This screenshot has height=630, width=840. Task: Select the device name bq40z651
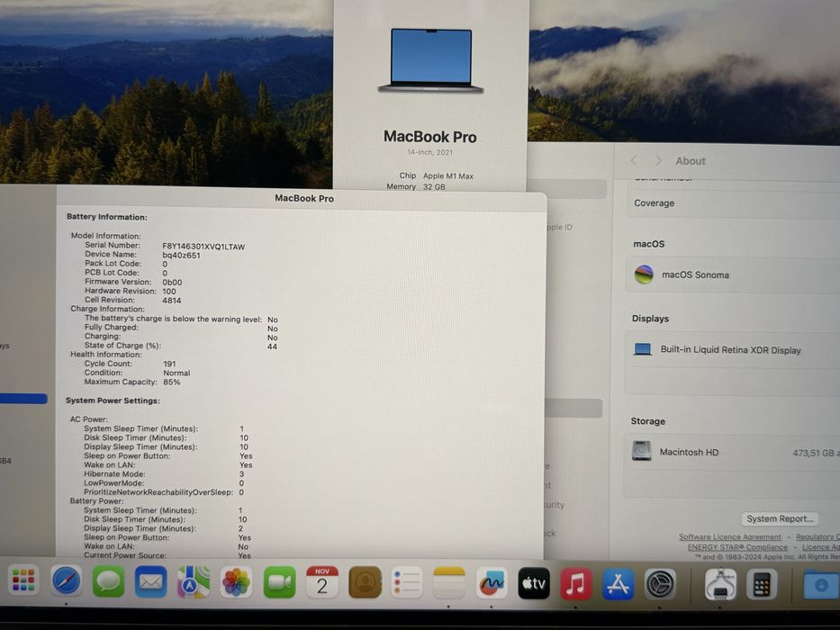[181, 256]
